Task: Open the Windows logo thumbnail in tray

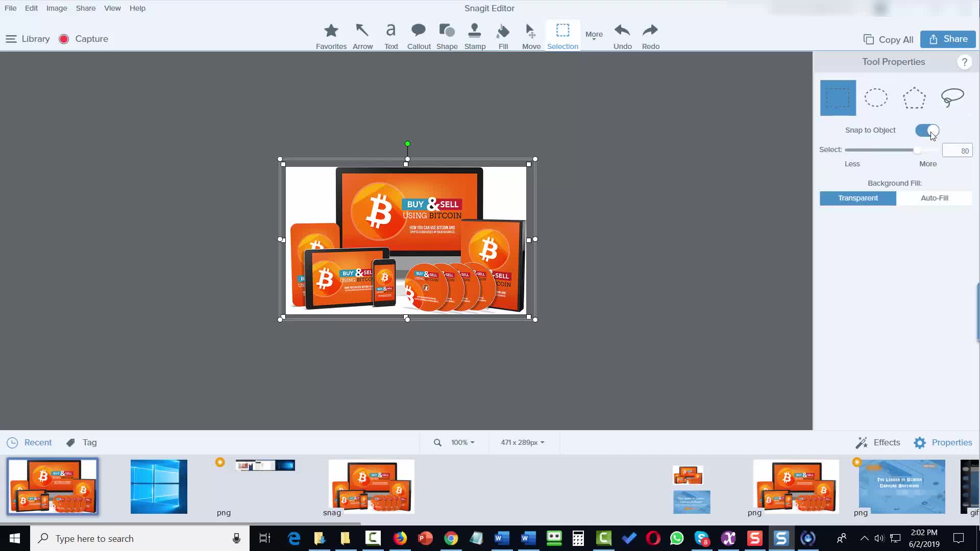Action: (159, 487)
